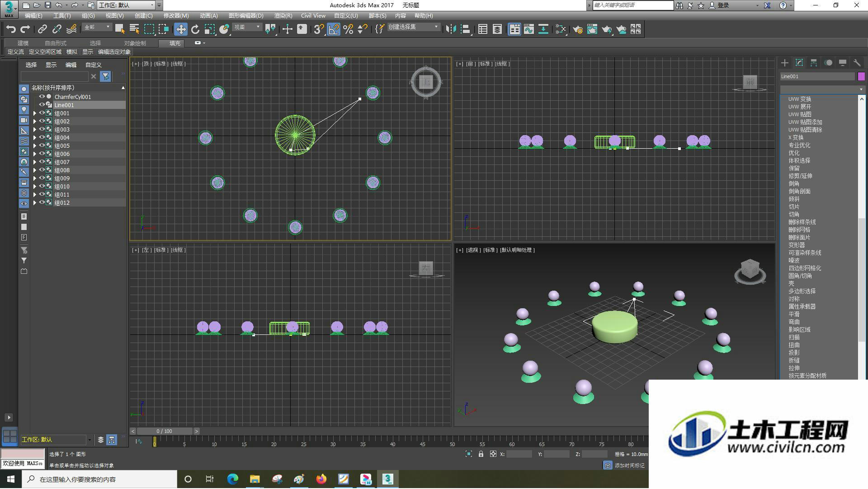Switch to the 建模 ribbon tab
Image resolution: width=868 pixels, height=489 pixels.
pyautogui.click(x=23, y=43)
